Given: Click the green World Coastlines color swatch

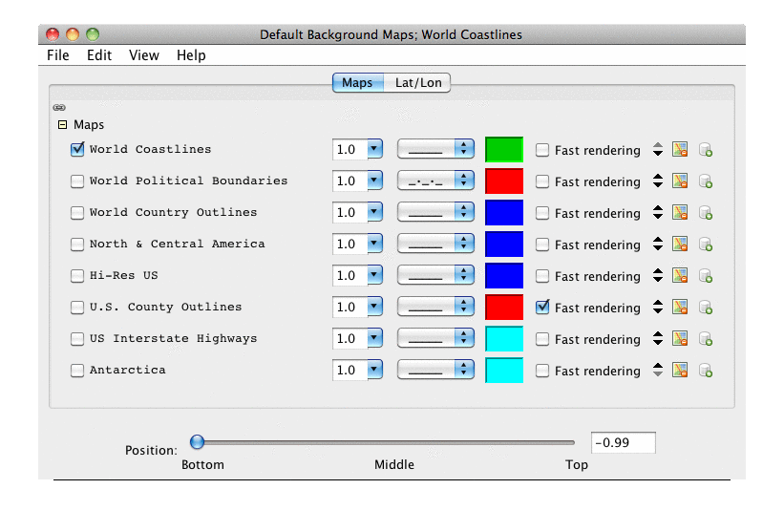Looking at the screenshot, I should coord(504,150).
